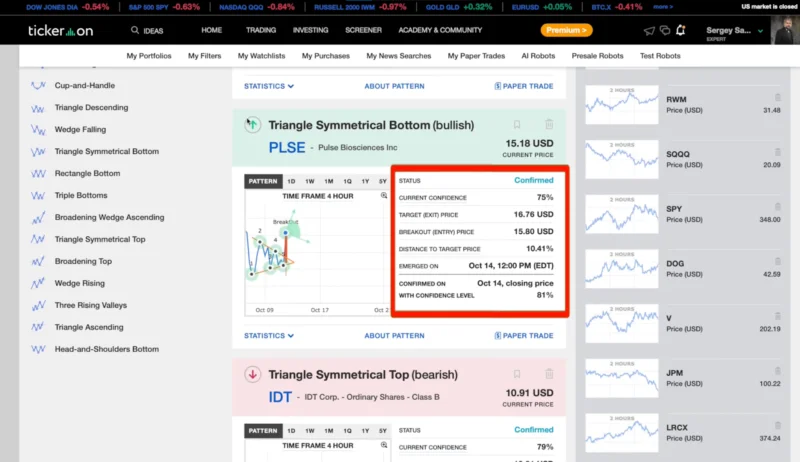Screen dimensions: 800x462
Task: Zoom the PLSE chart with magnifier icon
Action: tap(384, 196)
